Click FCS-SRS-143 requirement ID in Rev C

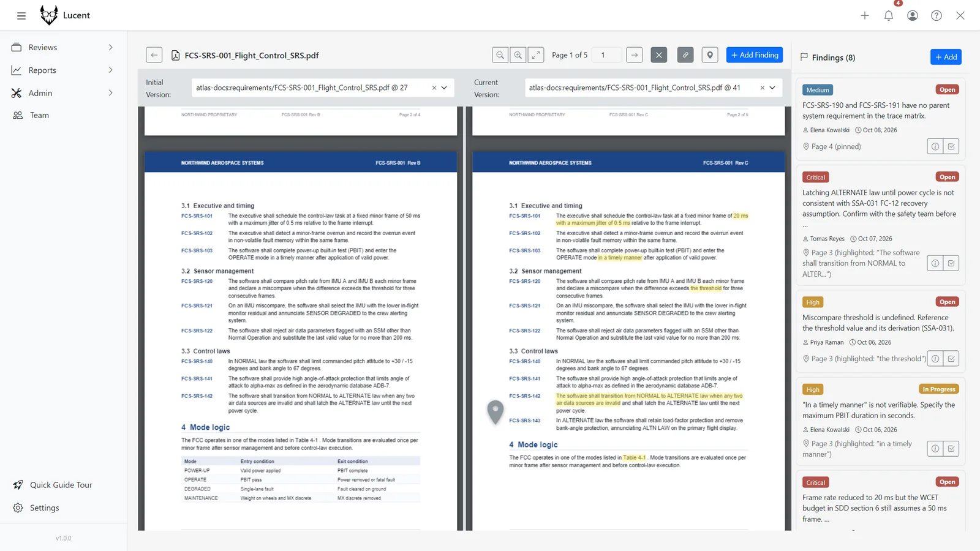tap(525, 421)
